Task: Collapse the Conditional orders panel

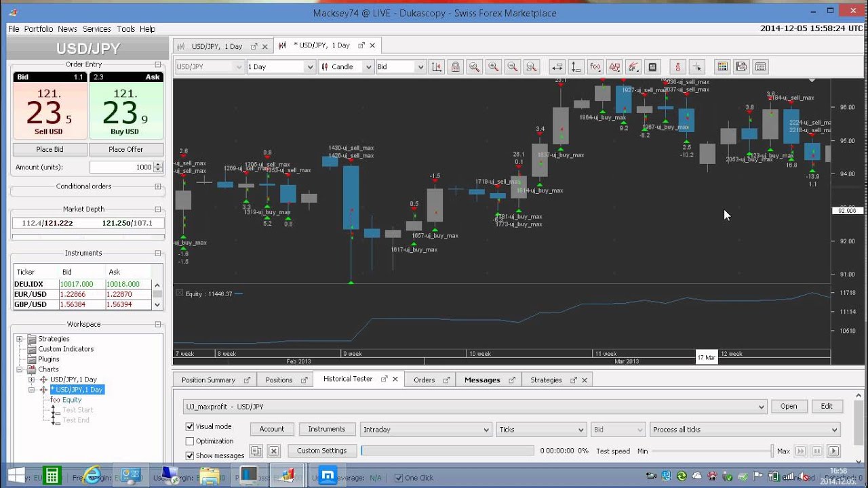Action: coord(158,186)
